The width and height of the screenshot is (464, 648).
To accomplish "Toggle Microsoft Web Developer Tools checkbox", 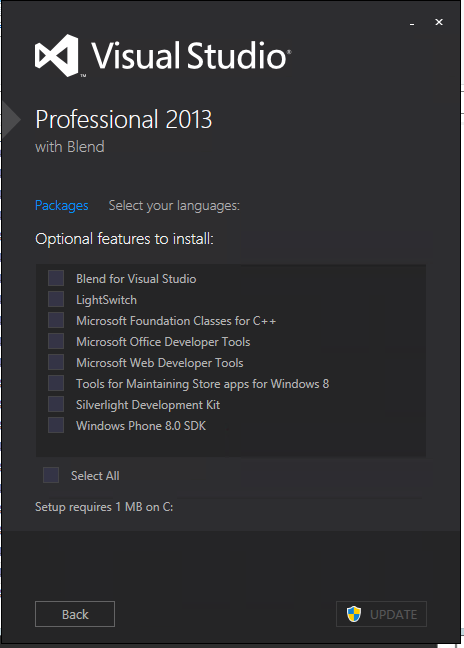I will pyautogui.click(x=56, y=362).
